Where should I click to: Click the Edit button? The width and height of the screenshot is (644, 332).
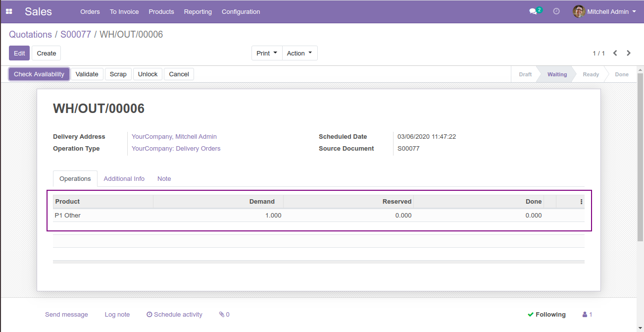[x=19, y=53]
